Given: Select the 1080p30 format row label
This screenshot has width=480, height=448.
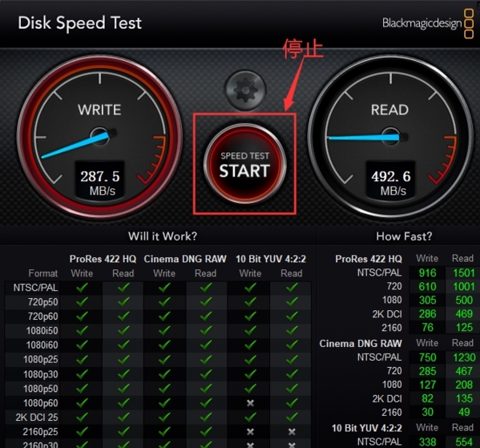Looking at the screenshot, I should 41,374.
